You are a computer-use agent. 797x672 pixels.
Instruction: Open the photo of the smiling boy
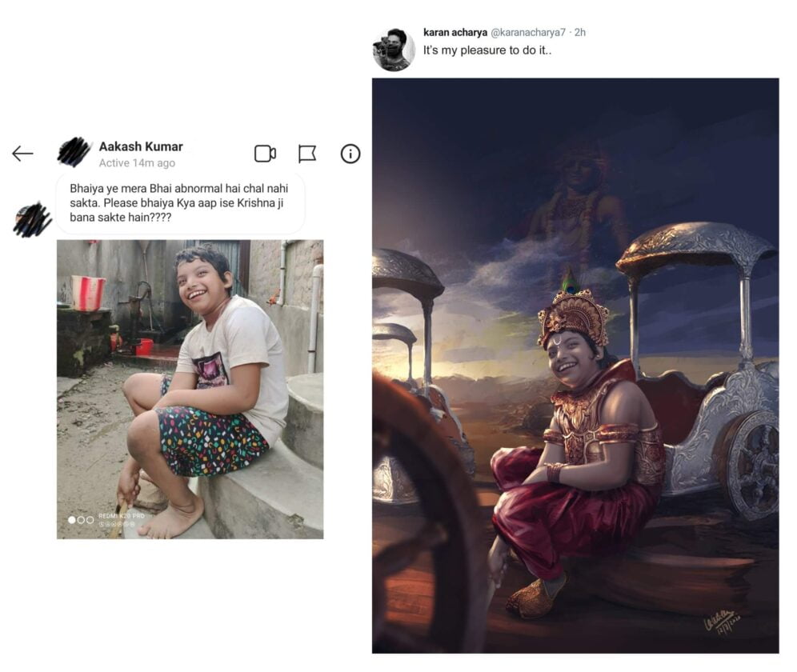tap(190, 389)
